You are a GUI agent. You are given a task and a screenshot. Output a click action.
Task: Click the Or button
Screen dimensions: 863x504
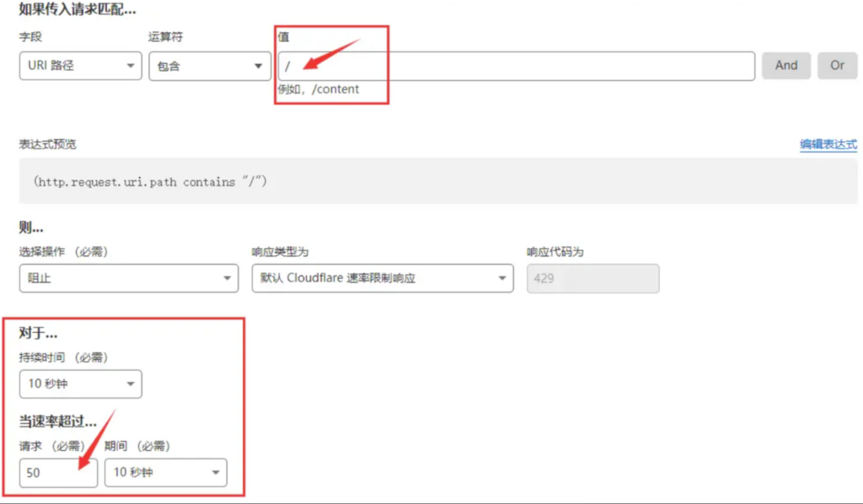(x=837, y=66)
